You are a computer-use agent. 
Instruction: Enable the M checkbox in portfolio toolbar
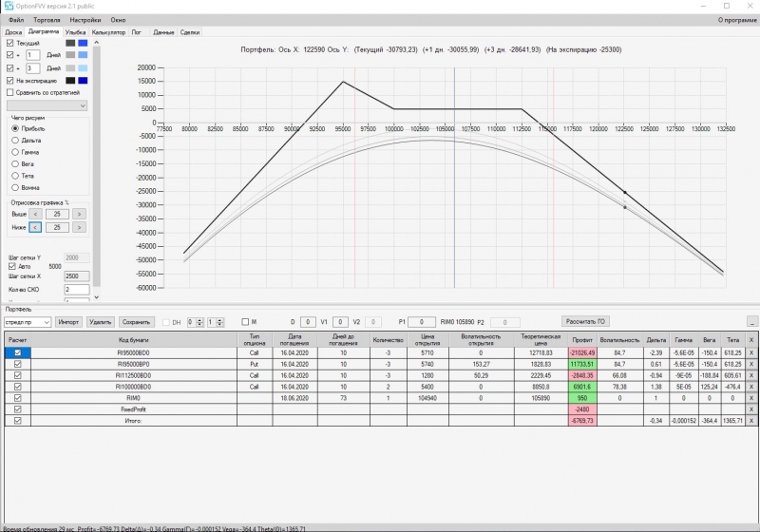pos(245,322)
